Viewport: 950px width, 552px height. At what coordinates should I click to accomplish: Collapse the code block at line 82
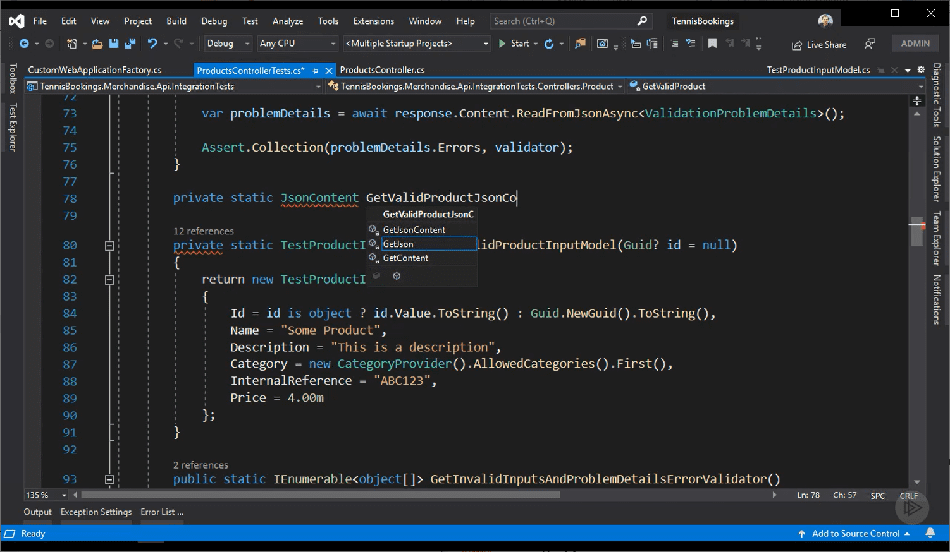click(x=109, y=280)
